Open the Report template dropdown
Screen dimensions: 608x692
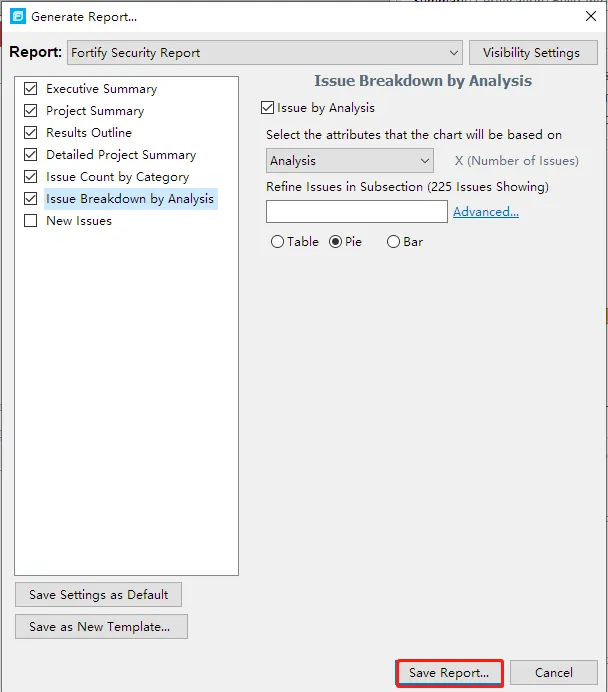pos(265,53)
